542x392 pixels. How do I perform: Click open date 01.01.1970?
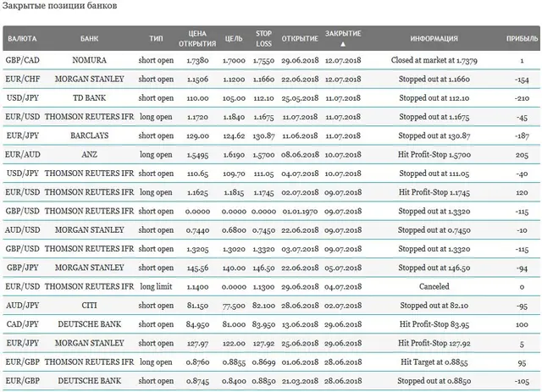pos(300,211)
